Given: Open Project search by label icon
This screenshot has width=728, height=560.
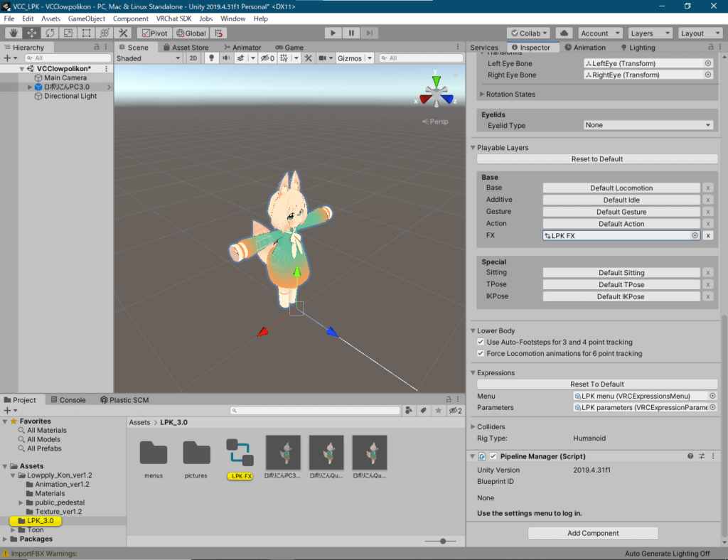Looking at the screenshot, I should pos(424,410).
